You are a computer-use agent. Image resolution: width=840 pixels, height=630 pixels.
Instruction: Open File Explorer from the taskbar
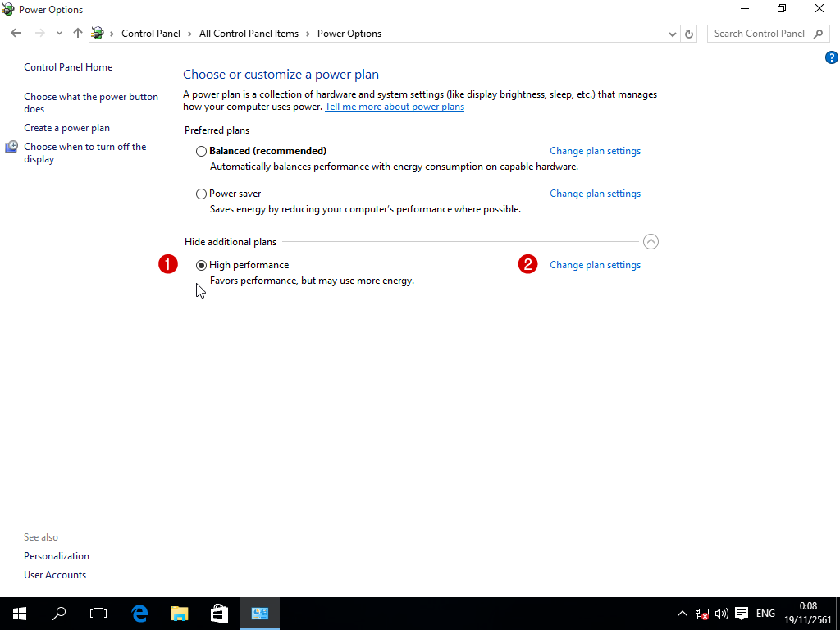tap(179, 613)
